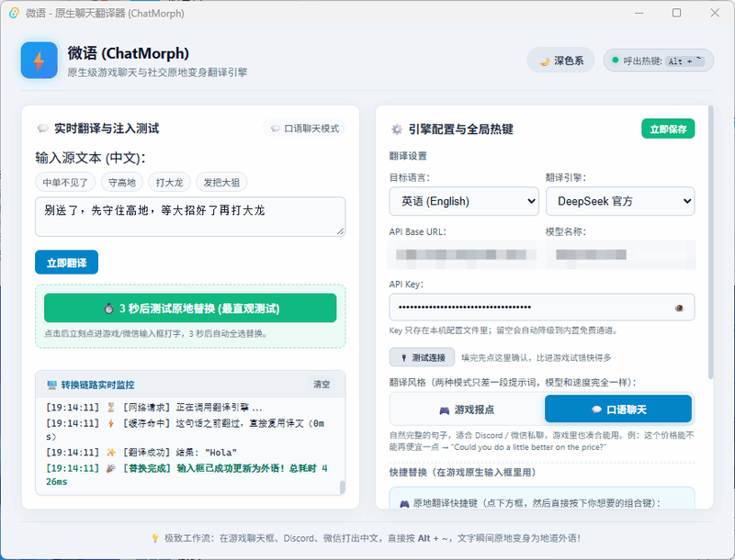Click the settings panel vertical scrollbar
The image size is (735, 560).
tap(710, 243)
